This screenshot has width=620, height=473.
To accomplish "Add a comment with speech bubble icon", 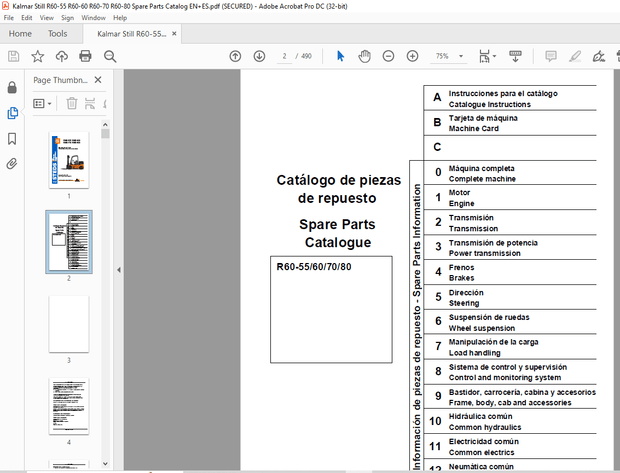I will point(551,56).
